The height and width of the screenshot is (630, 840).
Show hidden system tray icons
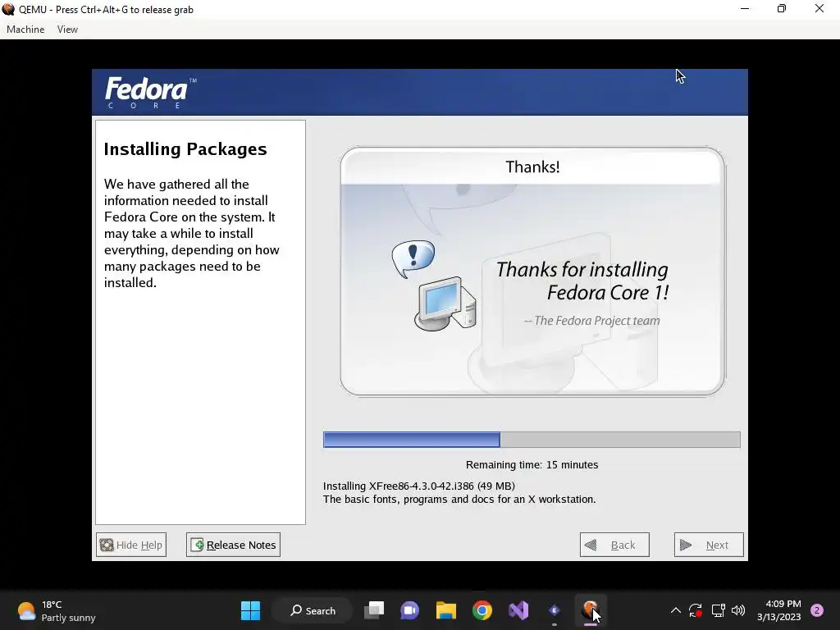click(x=676, y=610)
